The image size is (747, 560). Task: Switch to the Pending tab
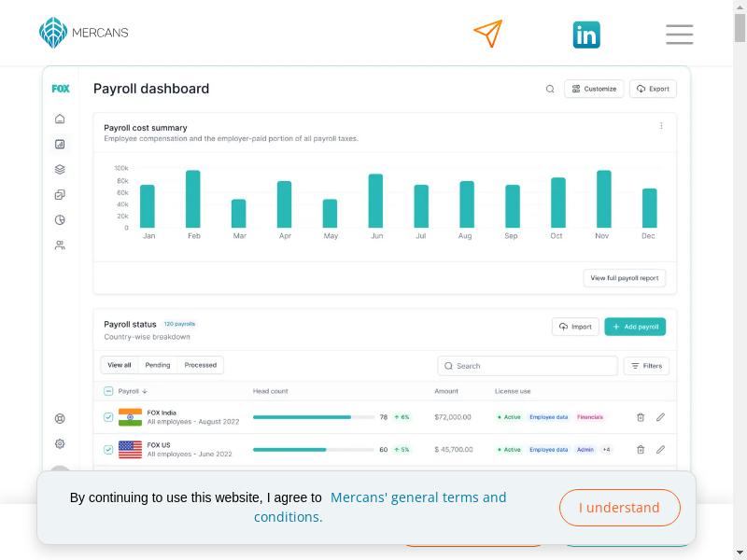tap(157, 365)
